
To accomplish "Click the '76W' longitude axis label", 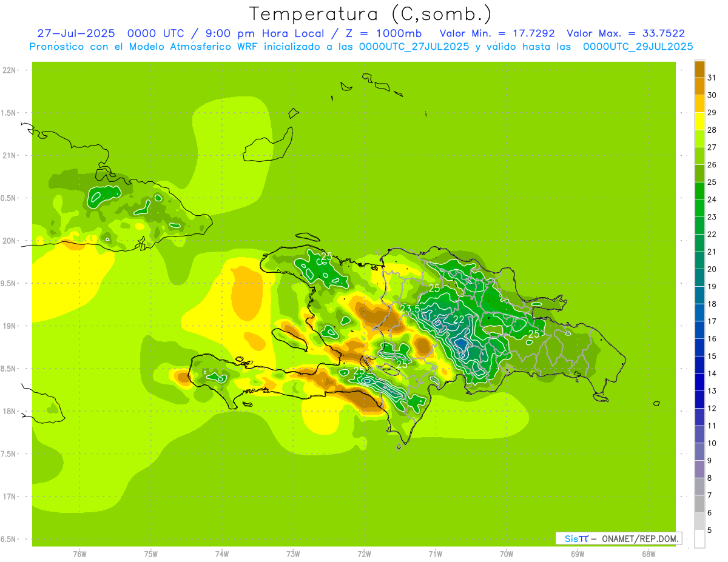I will 79,554.
